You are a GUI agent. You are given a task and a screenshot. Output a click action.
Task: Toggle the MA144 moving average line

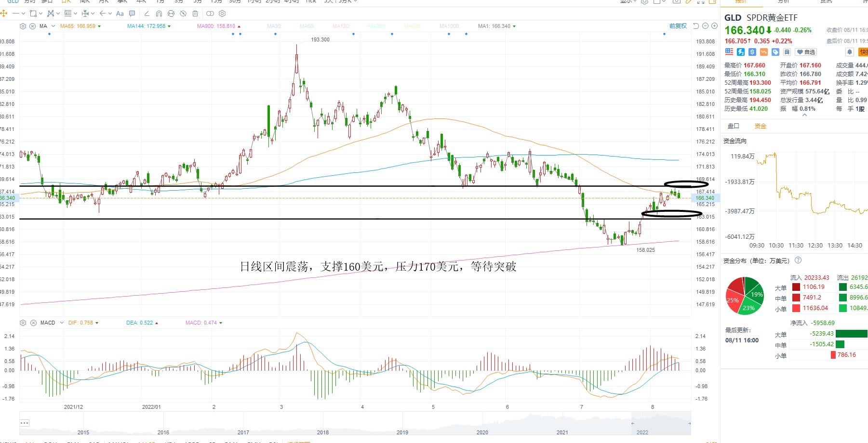(149, 26)
